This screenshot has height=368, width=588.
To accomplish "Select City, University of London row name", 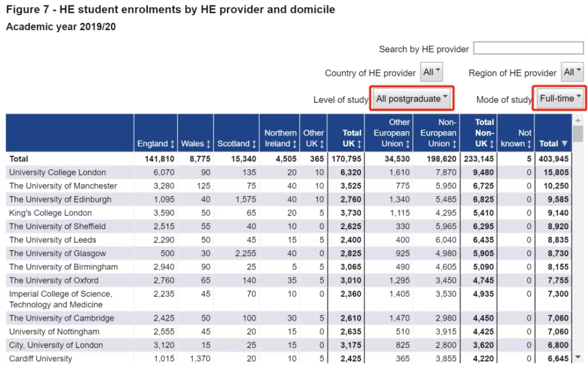I will coord(56,345).
